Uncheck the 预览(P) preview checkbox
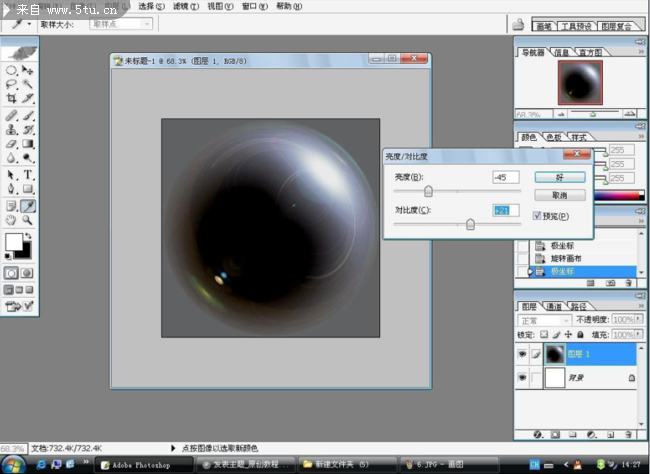 537,215
